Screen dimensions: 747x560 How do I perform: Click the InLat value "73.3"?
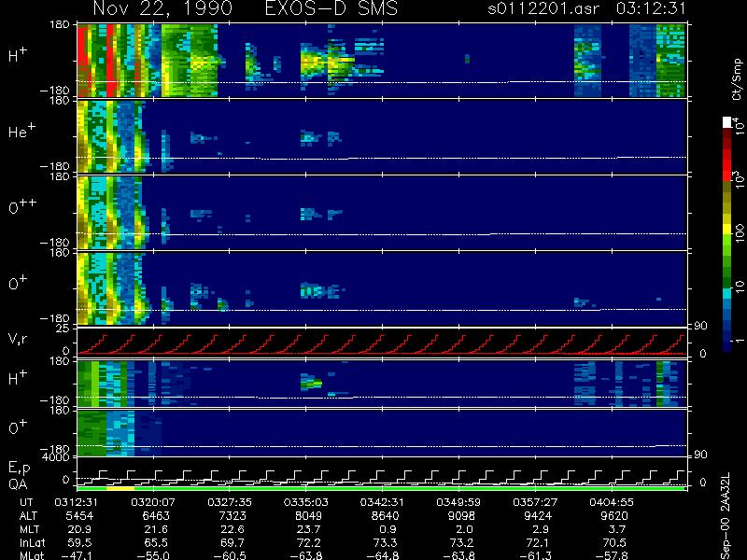pos(387,542)
